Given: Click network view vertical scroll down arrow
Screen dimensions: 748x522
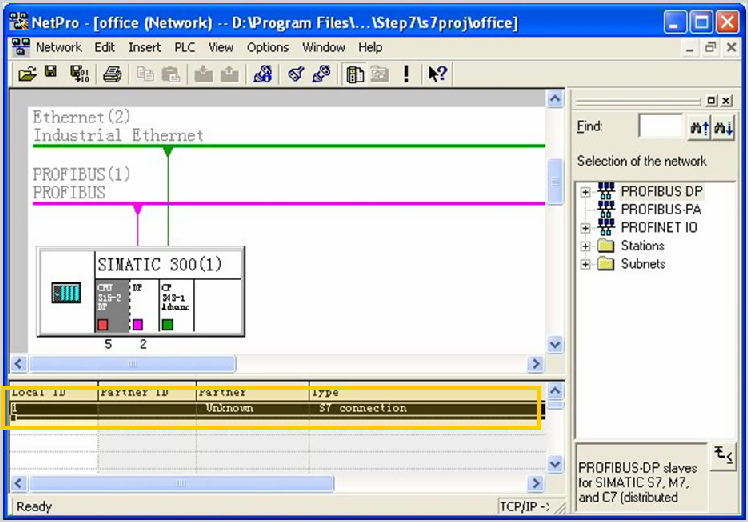Looking at the screenshot, I should (x=555, y=345).
